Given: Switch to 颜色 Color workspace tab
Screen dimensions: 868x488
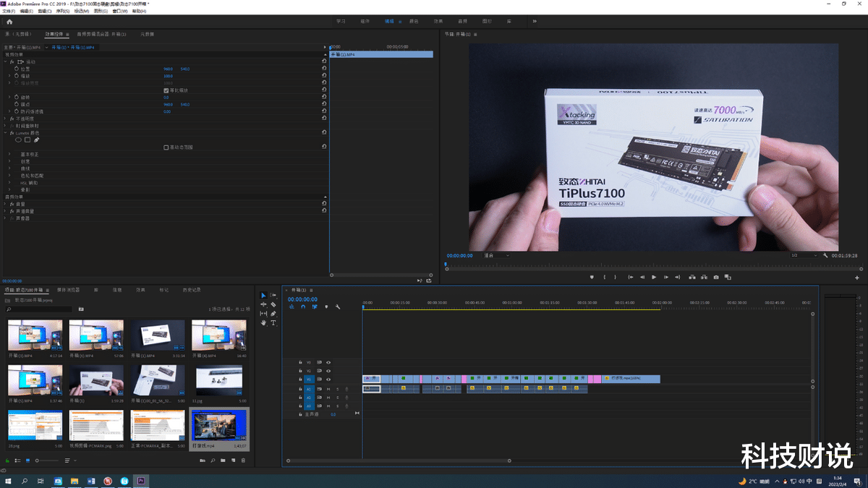Looking at the screenshot, I should coord(414,22).
